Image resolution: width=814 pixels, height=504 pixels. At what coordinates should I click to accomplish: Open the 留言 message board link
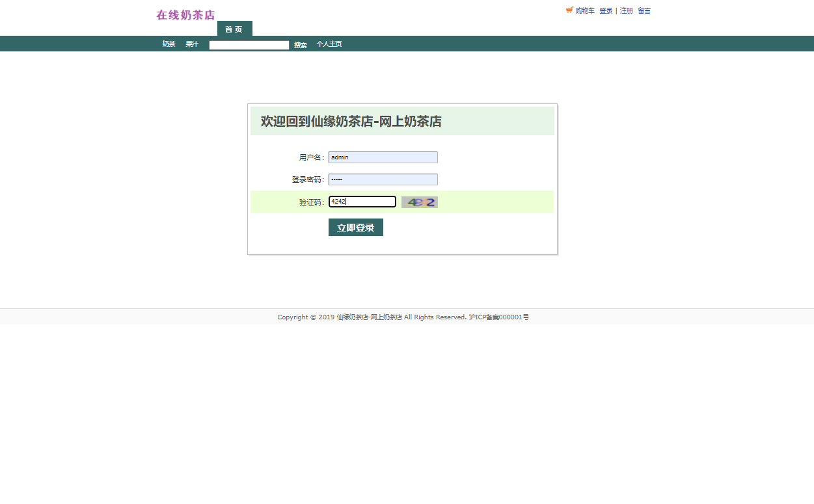coord(643,10)
